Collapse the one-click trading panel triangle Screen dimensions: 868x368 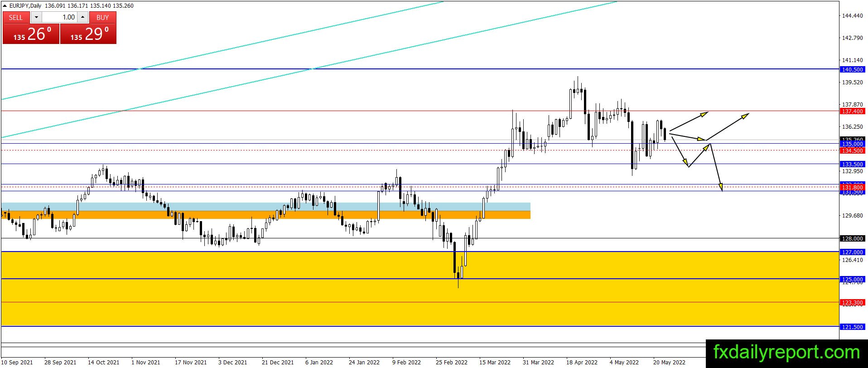coord(5,6)
